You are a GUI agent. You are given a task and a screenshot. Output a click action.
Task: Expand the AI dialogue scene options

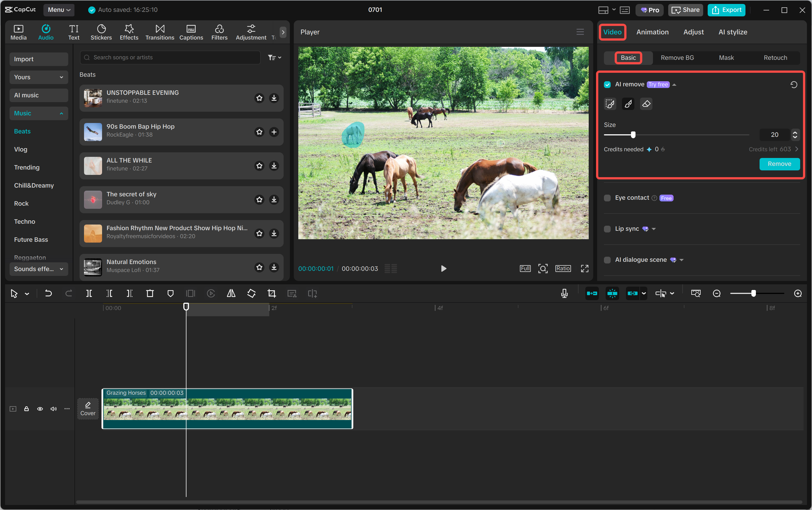[681, 260]
